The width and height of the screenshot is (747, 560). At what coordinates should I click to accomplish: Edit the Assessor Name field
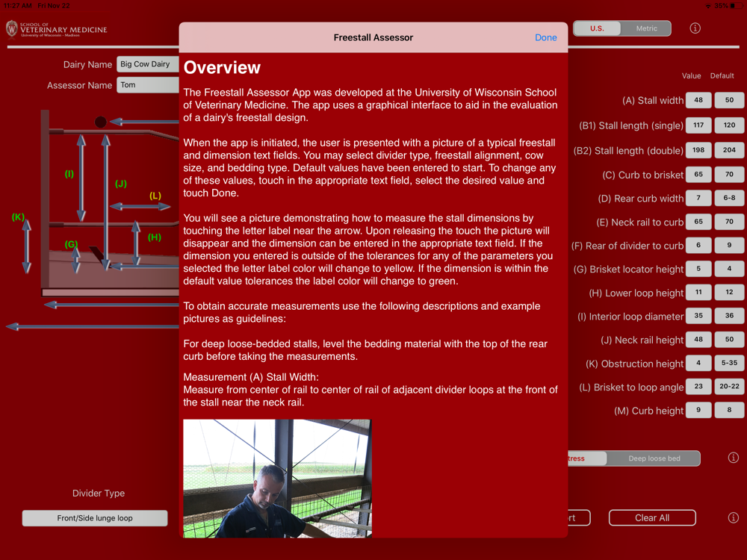(148, 85)
